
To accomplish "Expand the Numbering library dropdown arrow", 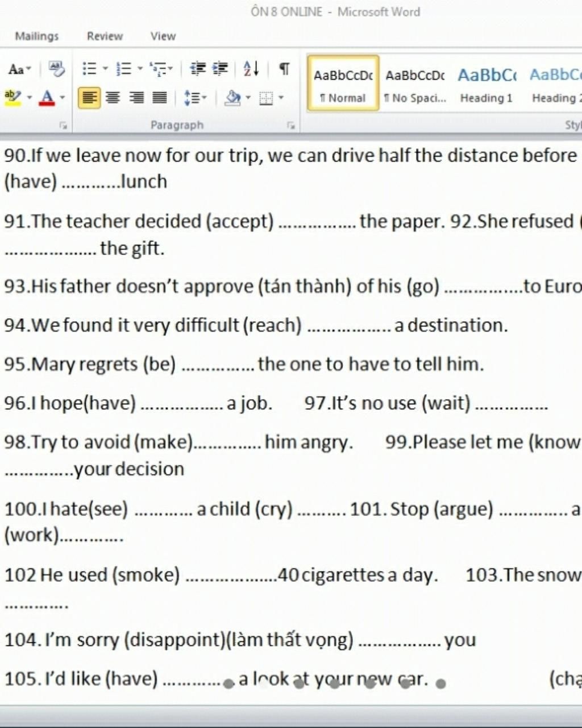I will click(139, 69).
